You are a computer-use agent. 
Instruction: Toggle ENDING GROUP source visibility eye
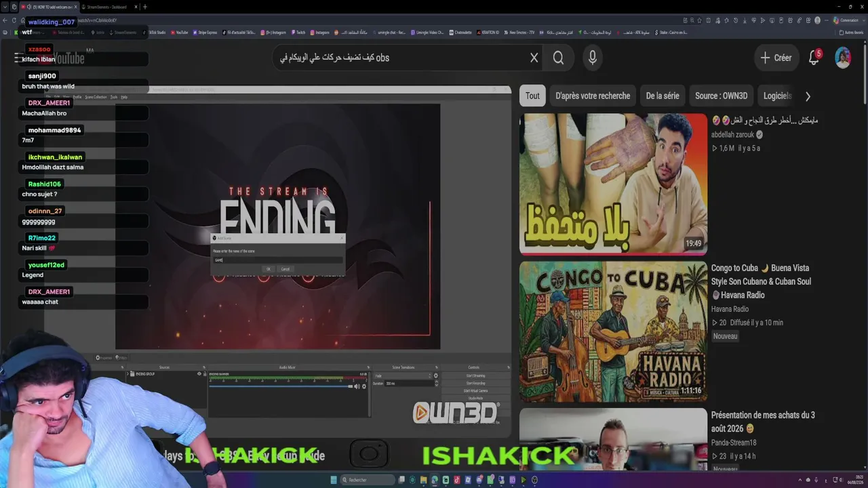[x=199, y=374]
